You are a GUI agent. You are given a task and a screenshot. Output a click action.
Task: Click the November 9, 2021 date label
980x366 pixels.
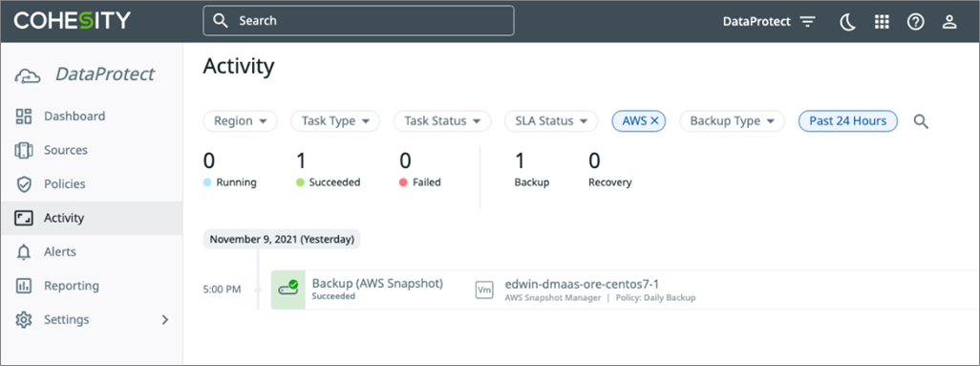click(x=282, y=239)
